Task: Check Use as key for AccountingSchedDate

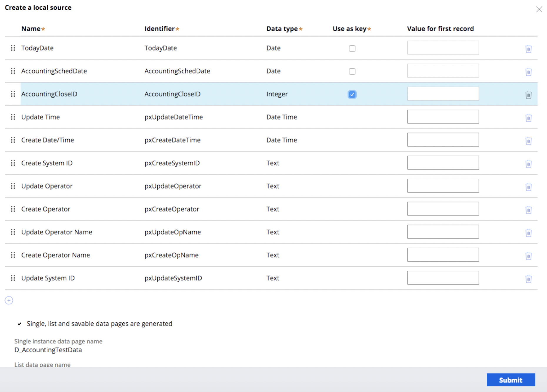Action: tap(352, 71)
